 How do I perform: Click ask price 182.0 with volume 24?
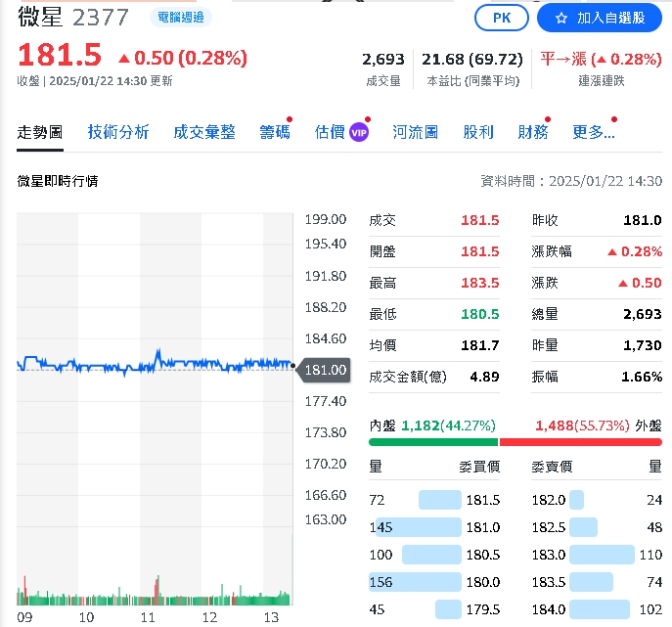click(x=597, y=500)
